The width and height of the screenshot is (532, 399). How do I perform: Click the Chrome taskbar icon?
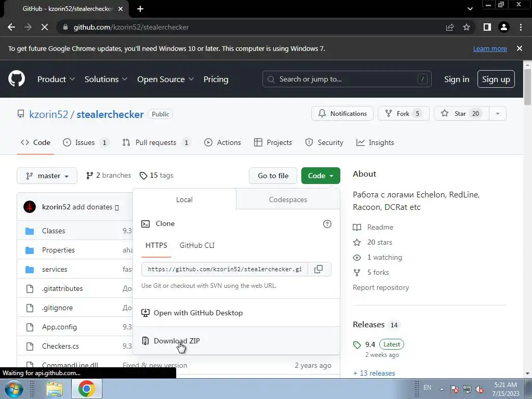point(87,389)
